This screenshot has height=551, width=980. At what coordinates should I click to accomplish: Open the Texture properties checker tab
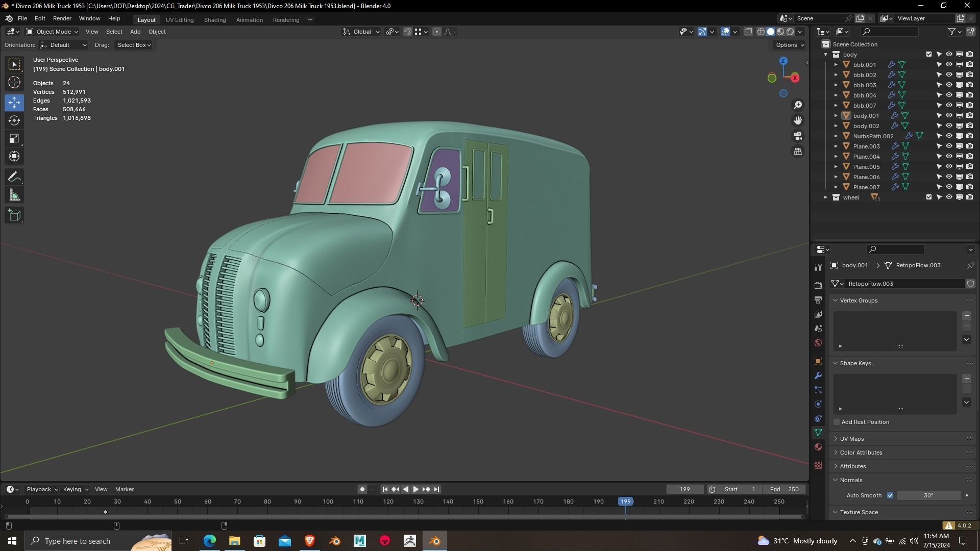coord(818,465)
